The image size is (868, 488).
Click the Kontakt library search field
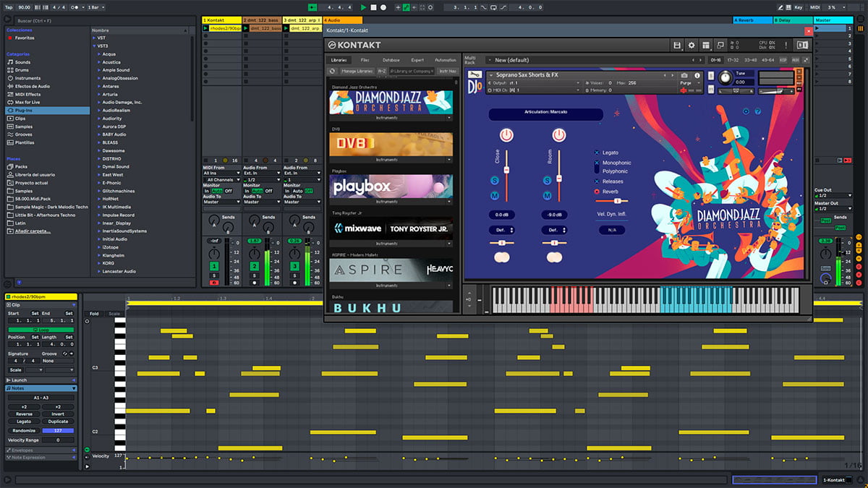pyautogui.click(x=412, y=71)
